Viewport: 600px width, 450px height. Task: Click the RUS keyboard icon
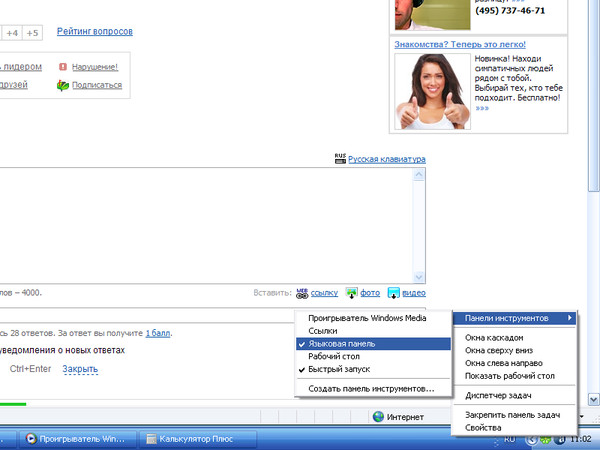(x=340, y=159)
